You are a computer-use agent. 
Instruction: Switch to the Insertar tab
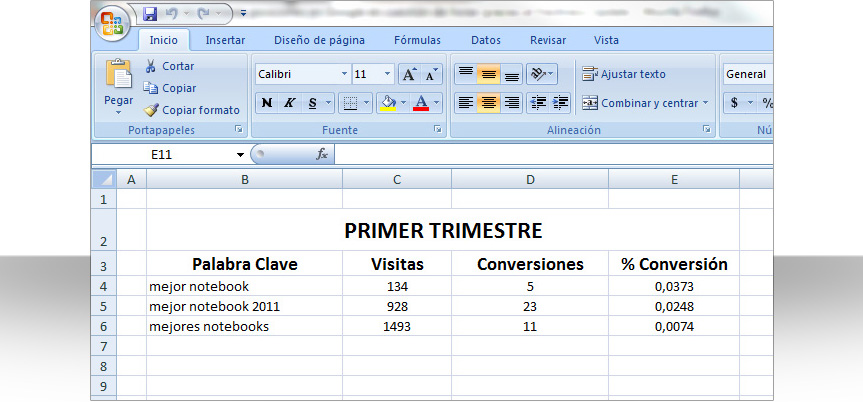tap(225, 40)
